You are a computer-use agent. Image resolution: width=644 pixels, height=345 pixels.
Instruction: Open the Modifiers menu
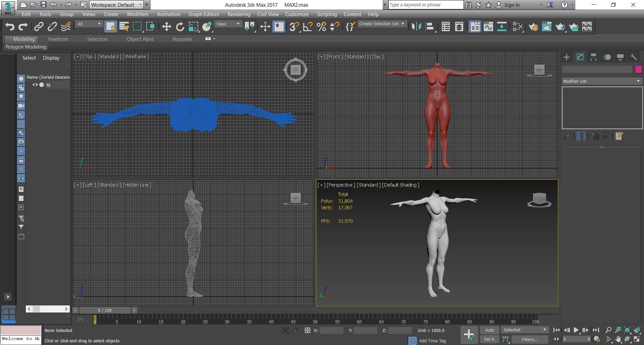pos(138,14)
